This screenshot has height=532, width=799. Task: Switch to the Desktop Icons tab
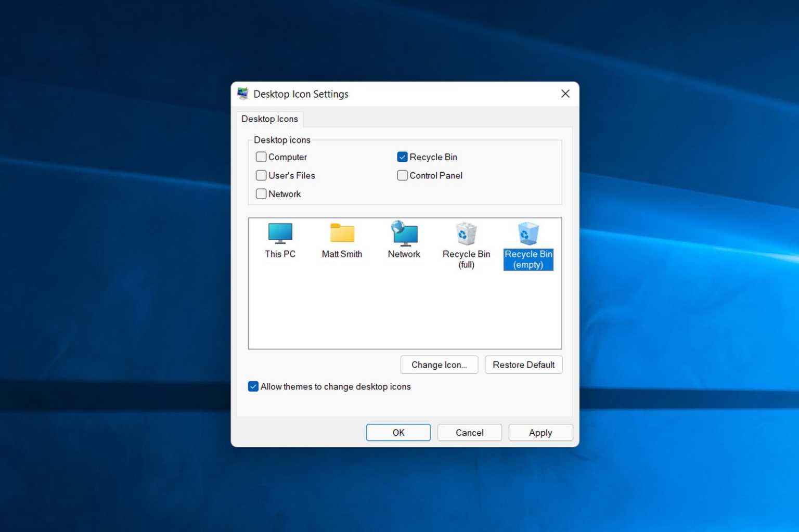click(x=269, y=119)
